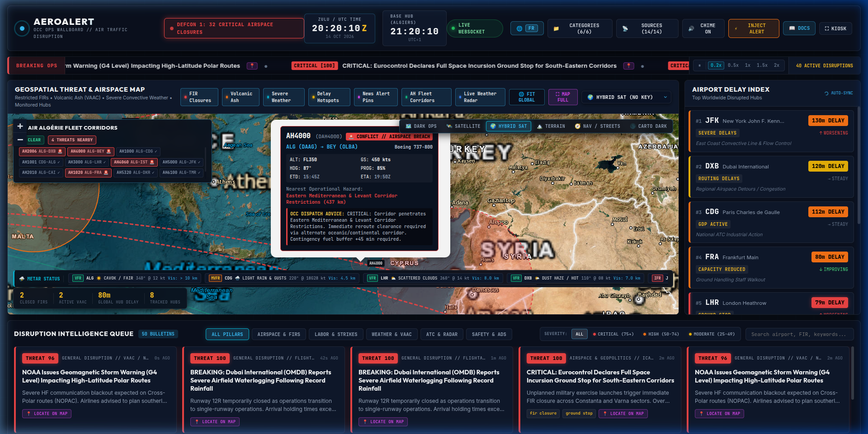
Task: Expand the AH2006 ALG-DXB flight chip
Action: point(42,151)
